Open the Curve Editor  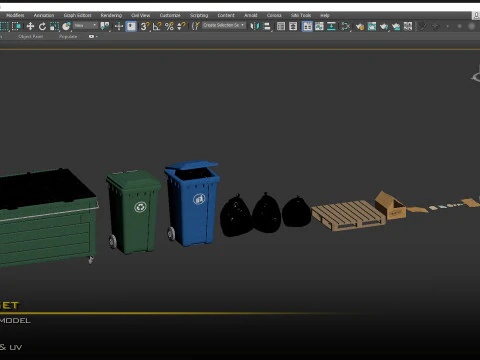click(319, 26)
